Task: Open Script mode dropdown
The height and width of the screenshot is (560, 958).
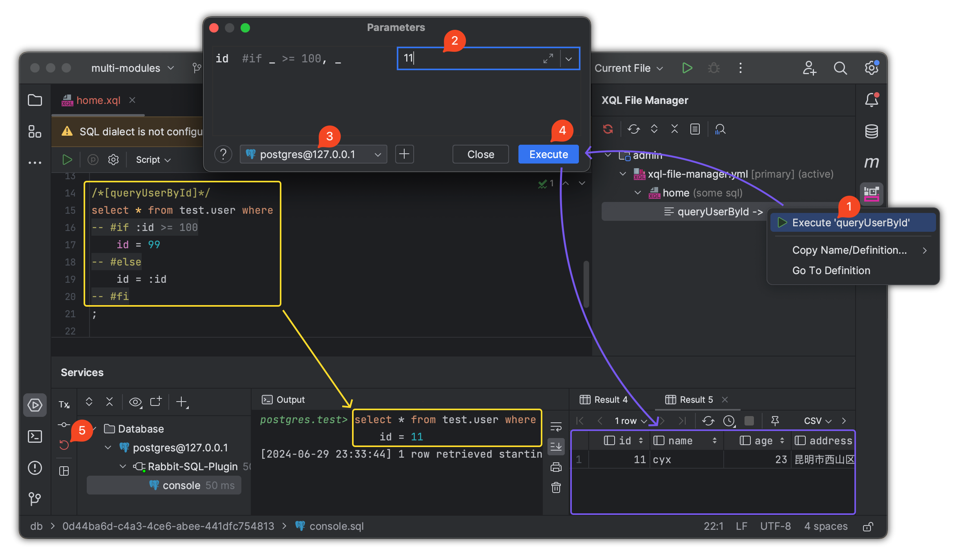Action: pos(153,160)
